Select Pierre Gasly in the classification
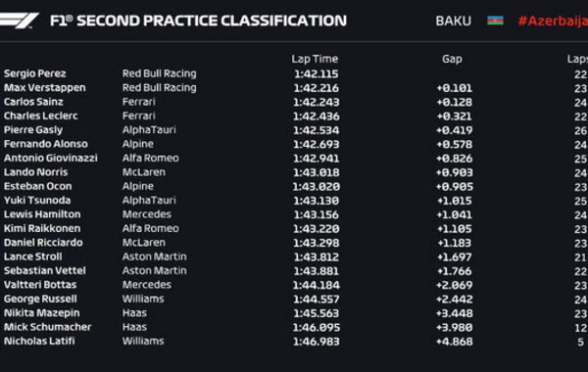The width and height of the screenshot is (588, 372). (x=33, y=130)
